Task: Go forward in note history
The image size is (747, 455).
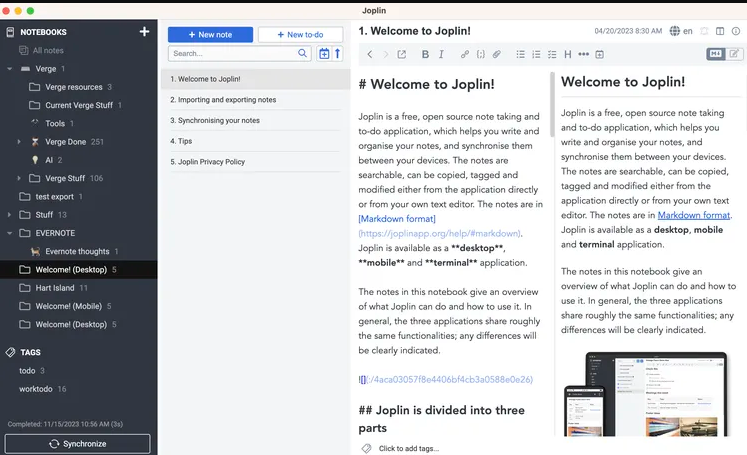Action: (386, 54)
